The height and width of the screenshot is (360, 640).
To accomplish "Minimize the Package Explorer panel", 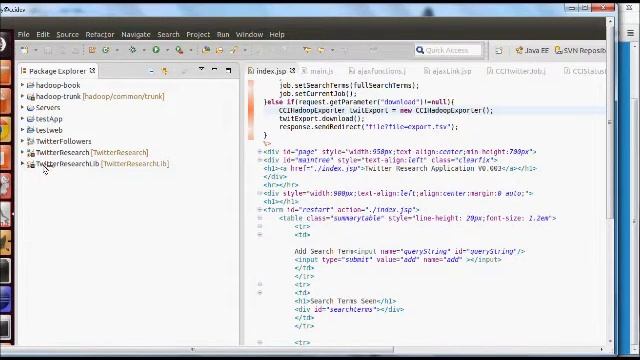I will 214,70.
